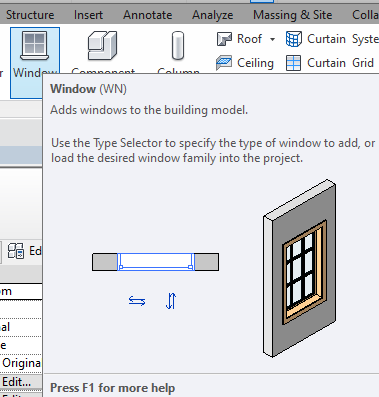
Task: Click the window plan view illustration
Action: click(x=155, y=262)
